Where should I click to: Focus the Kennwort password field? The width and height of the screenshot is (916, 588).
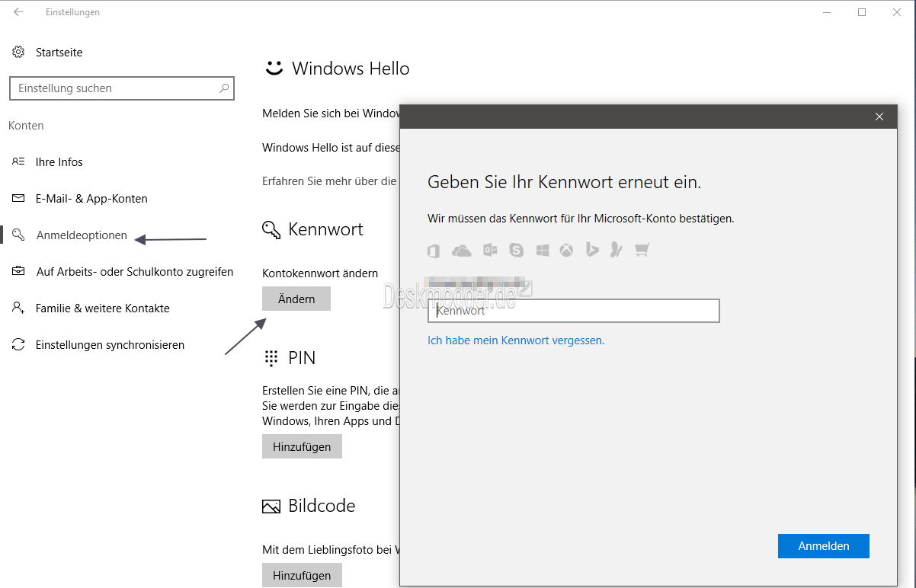tap(574, 311)
